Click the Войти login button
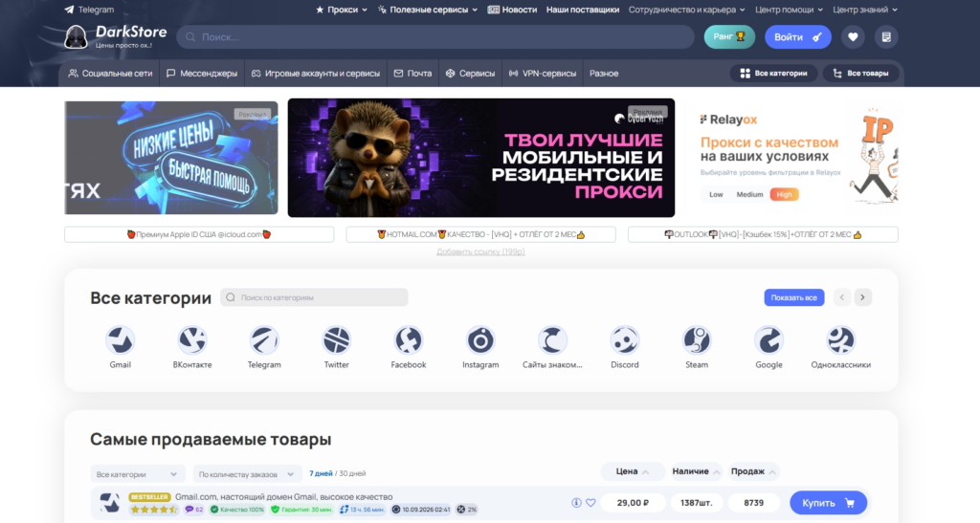The image size is (980, 523). [x=797, y=37]
